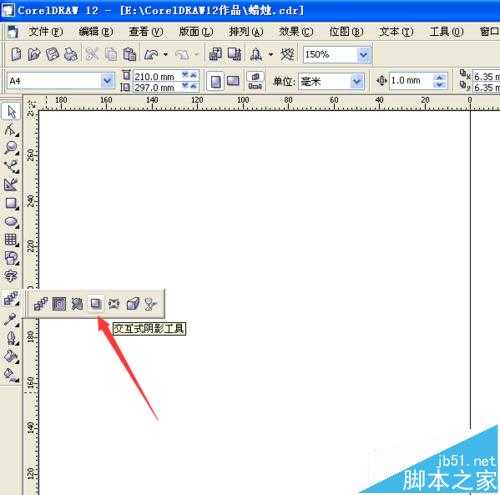Open the units dropdown showing 毫米
Viewport: 500px width, 495px height.
[357, 81]
